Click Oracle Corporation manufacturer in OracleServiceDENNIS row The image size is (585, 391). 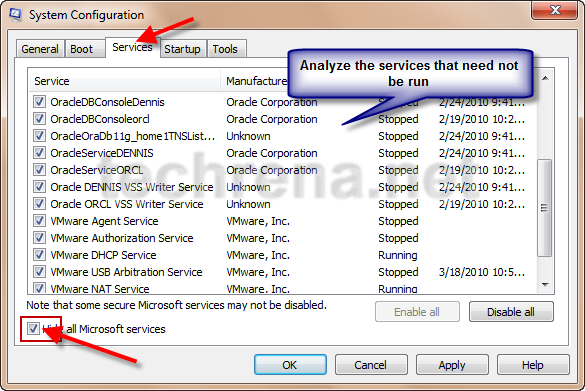click(x=272, y=153)
